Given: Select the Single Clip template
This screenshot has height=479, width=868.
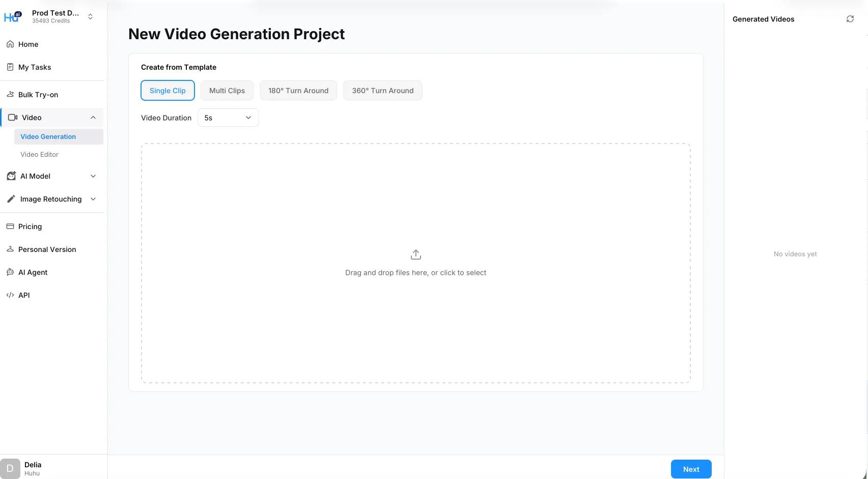Looking at the screenshot, I should [167, 91].
